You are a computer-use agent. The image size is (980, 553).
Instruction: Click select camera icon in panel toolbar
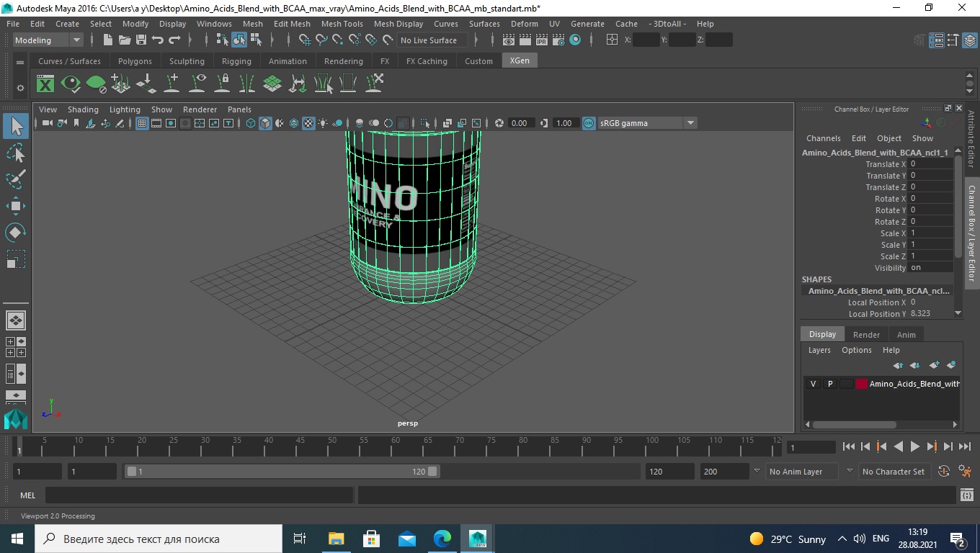48,123
